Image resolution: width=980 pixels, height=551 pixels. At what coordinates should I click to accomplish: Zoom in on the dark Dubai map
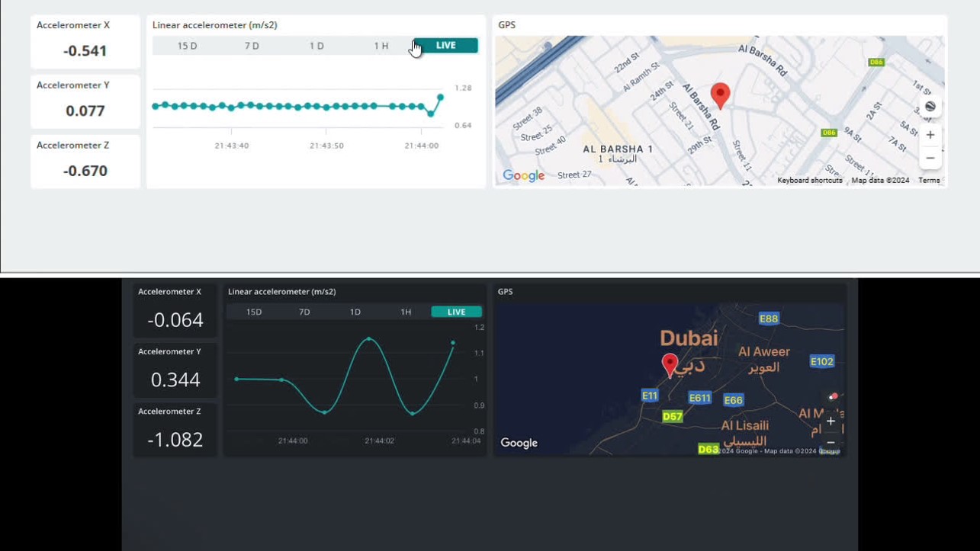point(831,421)
